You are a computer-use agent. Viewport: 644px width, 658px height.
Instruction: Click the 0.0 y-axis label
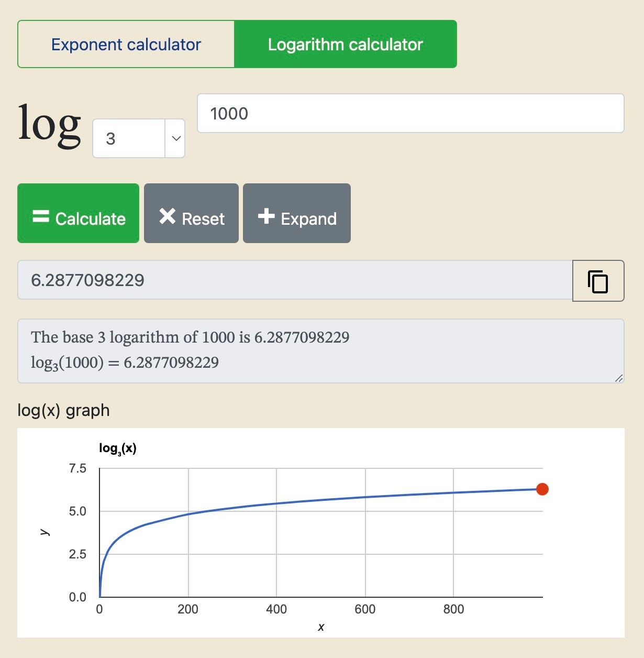[77, 597]
